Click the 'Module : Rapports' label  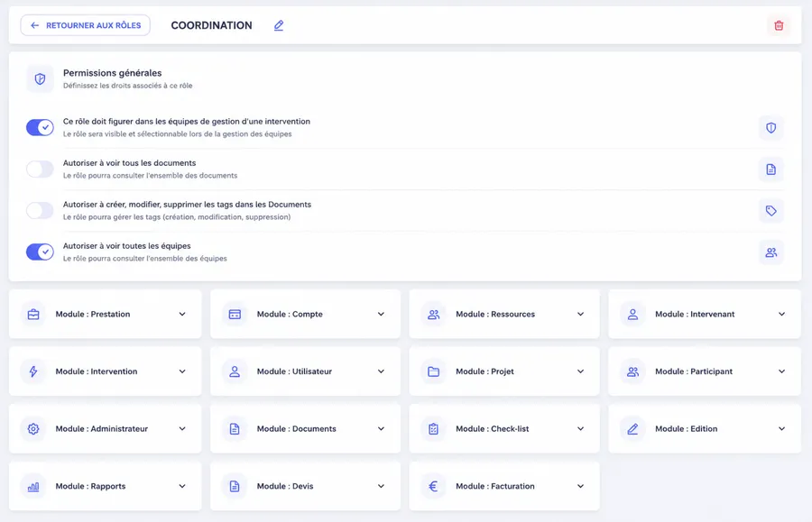coord(90,486)
